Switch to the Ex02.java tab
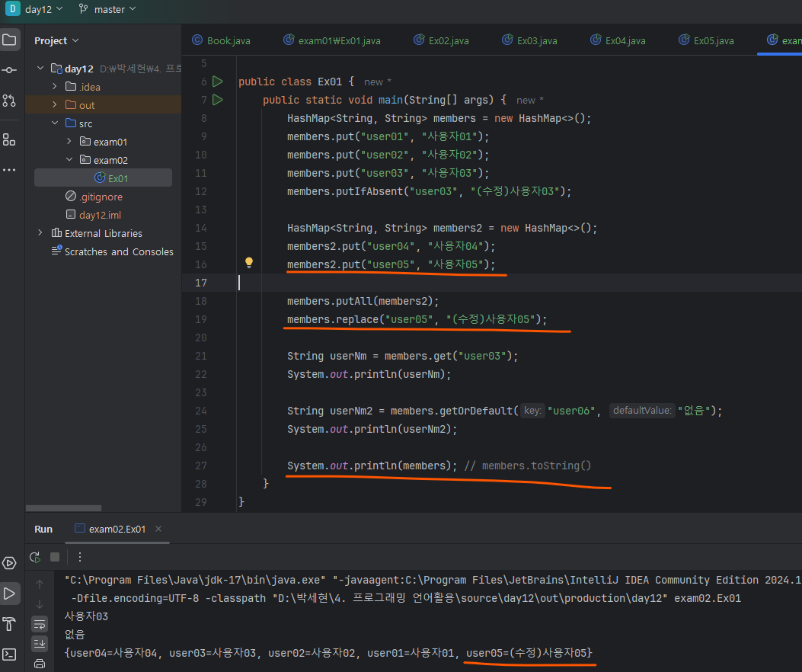Viewport: 802px width, 672px height. (x=441, y=40)
